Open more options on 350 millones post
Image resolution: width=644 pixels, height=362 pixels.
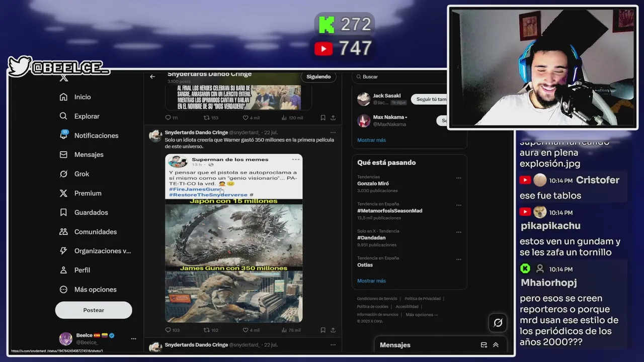(333, 133)
